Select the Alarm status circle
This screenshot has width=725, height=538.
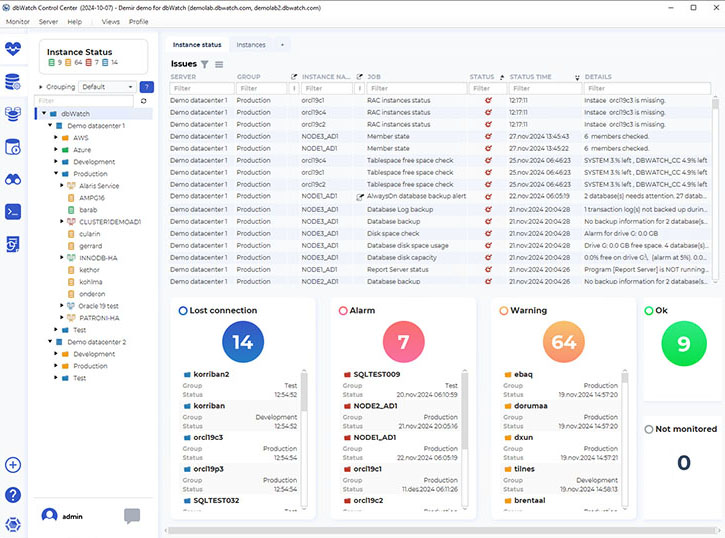(343, 311)
